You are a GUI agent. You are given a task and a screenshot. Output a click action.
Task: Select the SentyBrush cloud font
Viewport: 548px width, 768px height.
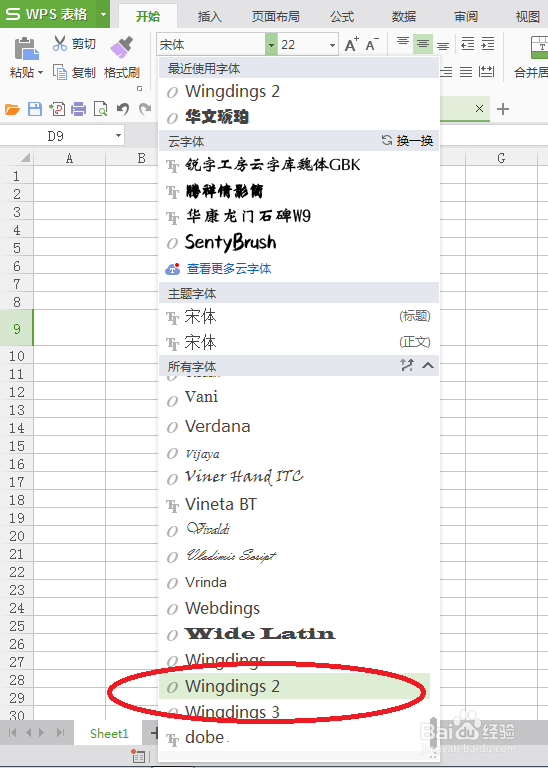pos(299,242)
